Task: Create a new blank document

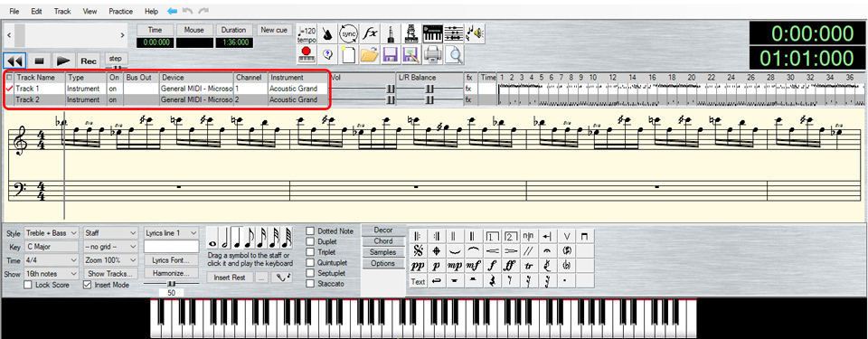Action: click(349, 54)
